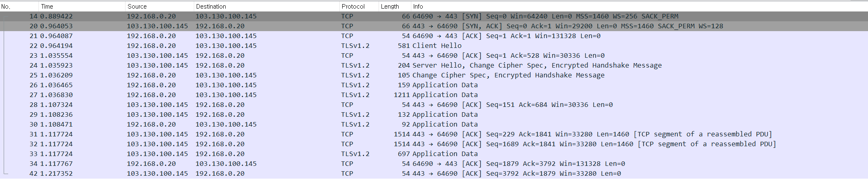Screen dimensions: 868x179
Task: Sort packets by the No. column header
Action: click(x=19, y=6)
